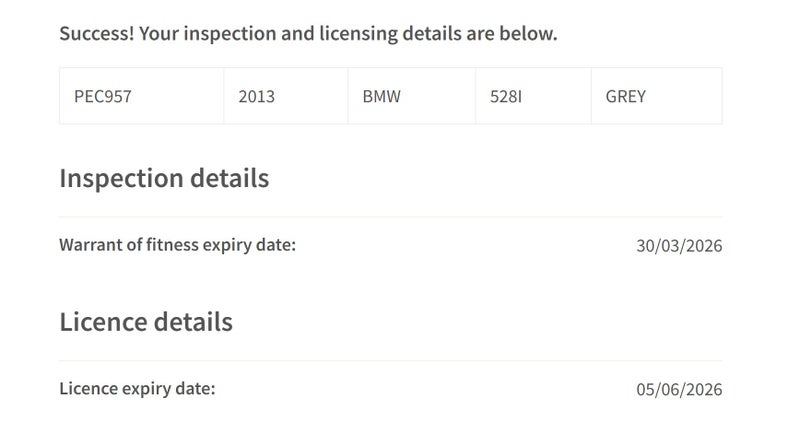
Task: Click the divider line below Licence details
Action: pos(390,361)
